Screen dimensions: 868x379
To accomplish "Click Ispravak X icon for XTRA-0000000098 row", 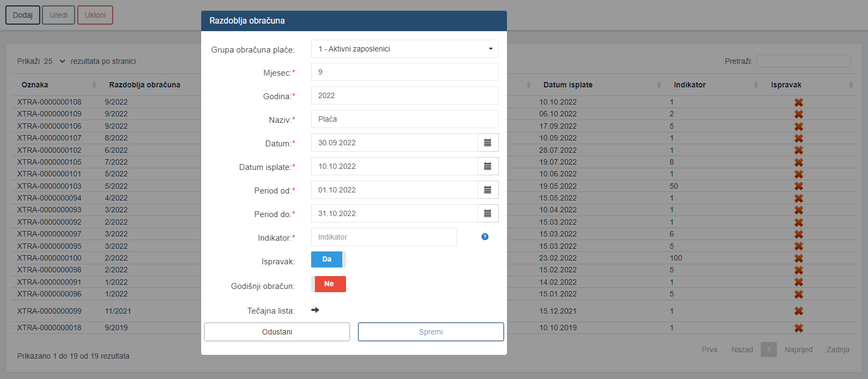I will [799, 270].
